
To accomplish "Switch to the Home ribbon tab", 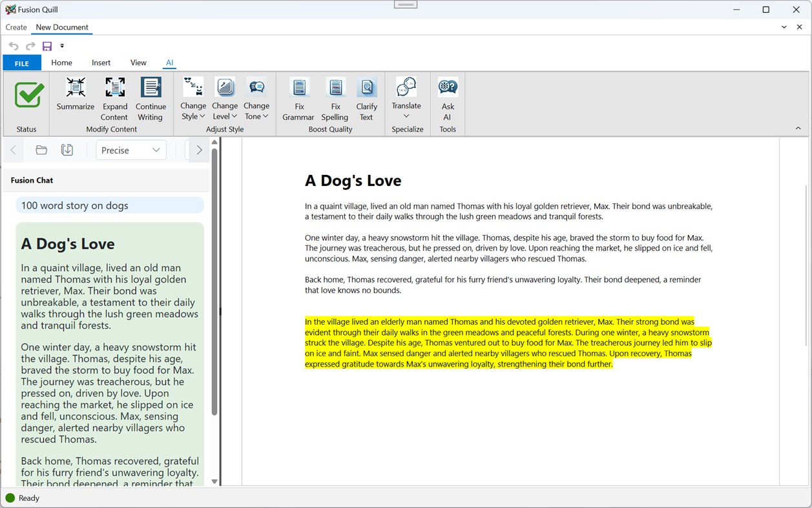I will coord(61,63).
